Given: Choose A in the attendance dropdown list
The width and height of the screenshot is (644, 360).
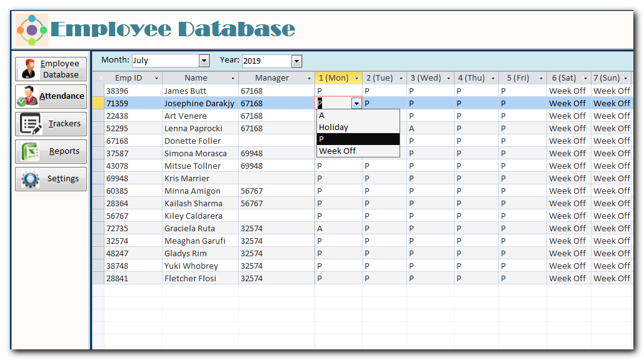Looking at the screenshot, I should (358, 116).
